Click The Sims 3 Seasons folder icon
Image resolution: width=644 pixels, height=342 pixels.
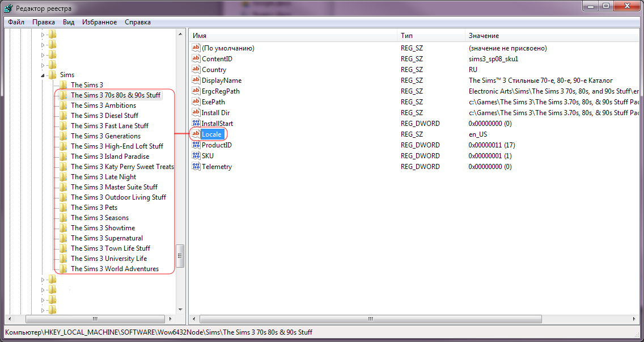[x=63, y=218]
